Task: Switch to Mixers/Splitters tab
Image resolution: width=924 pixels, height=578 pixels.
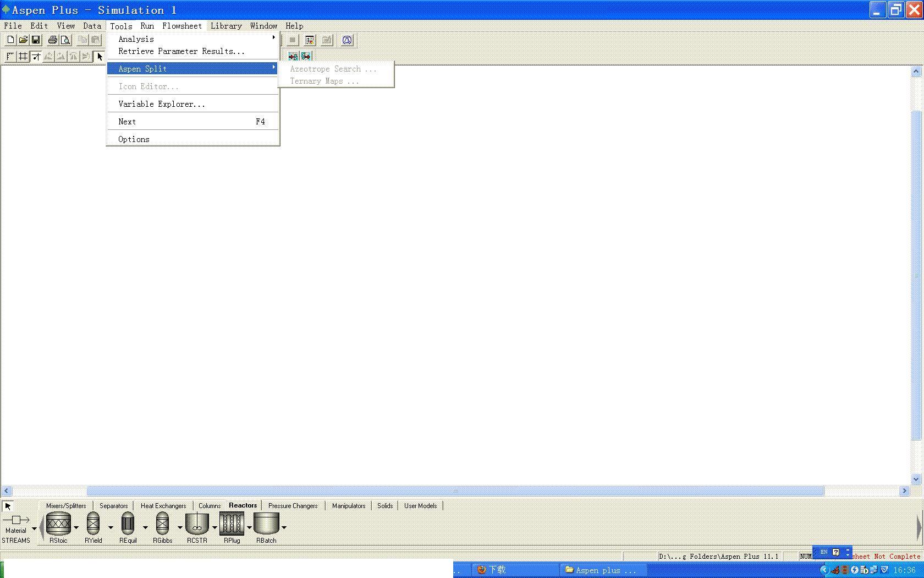Action: pos(66,506)
